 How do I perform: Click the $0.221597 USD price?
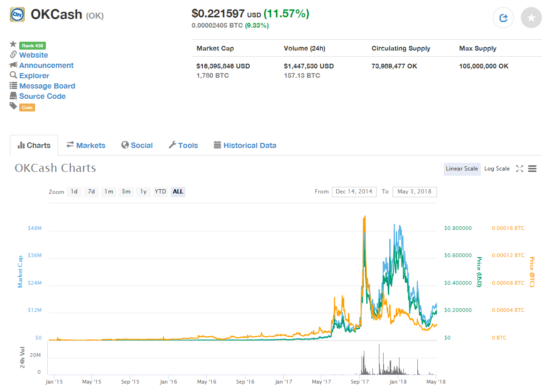pos(226,14)
